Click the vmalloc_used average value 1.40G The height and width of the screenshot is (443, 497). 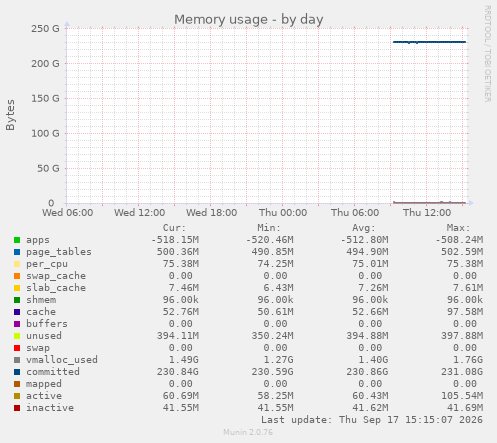coord(373,360)
